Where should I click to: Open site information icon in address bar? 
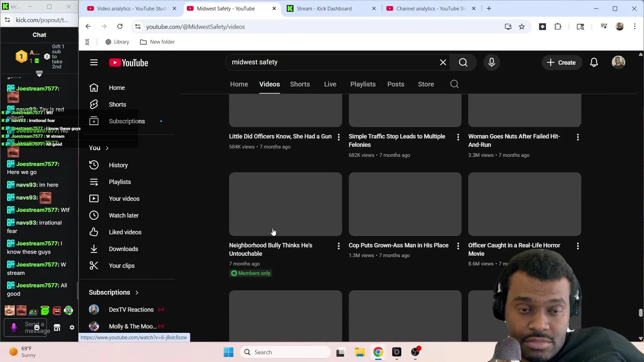tap(138, 27)
